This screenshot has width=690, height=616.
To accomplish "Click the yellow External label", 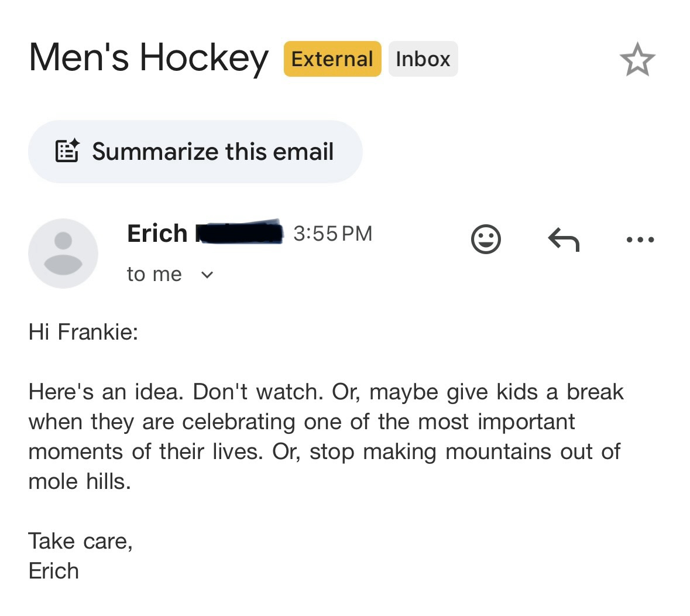I will click(332, 59).
